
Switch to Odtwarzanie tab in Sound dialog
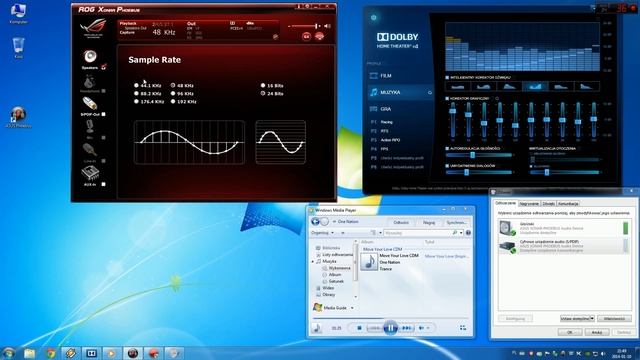[505, 203]
